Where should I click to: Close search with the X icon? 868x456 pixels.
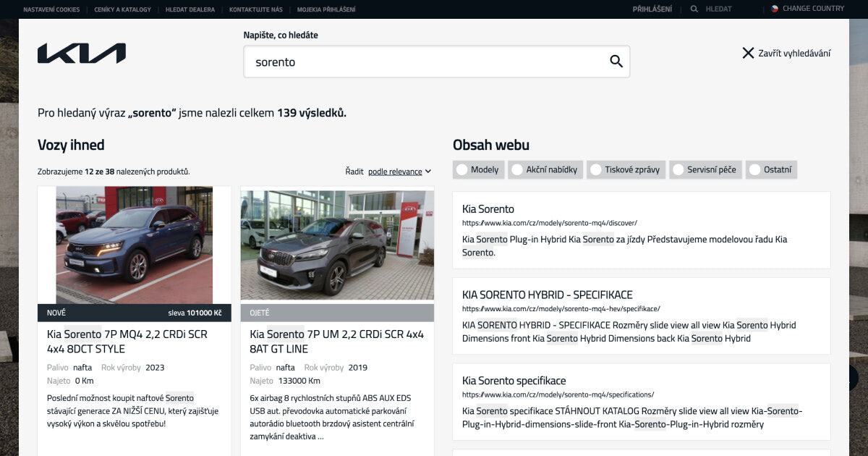(x=748, y=53)
